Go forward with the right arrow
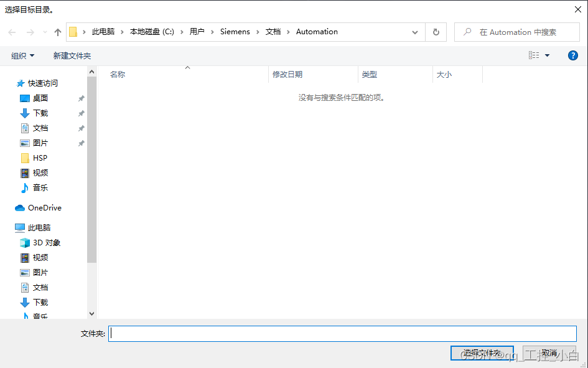 pos(30,32)
